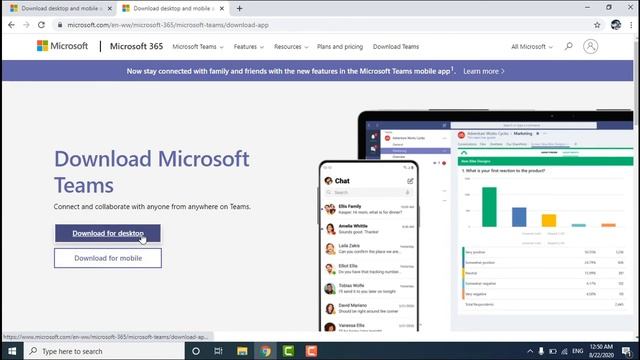Expand the Resources dropdown menu
The image size is (640, 360).
[291, 47]
